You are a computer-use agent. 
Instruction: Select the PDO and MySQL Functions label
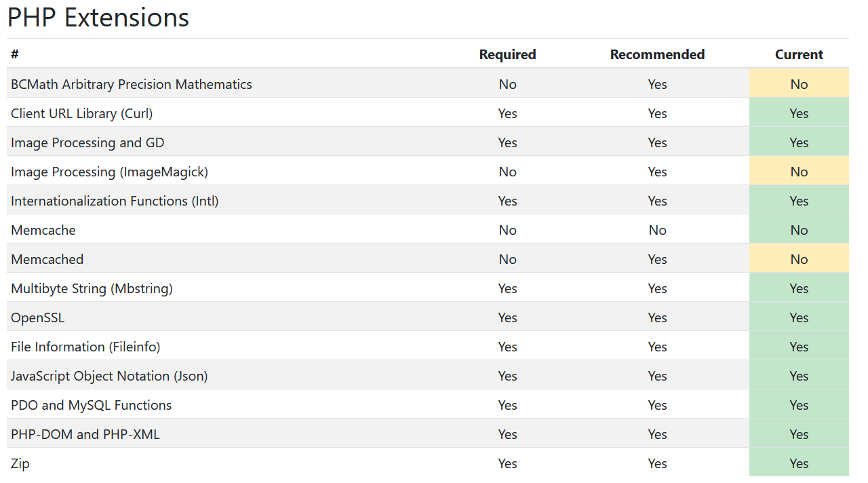pos(92,405)
